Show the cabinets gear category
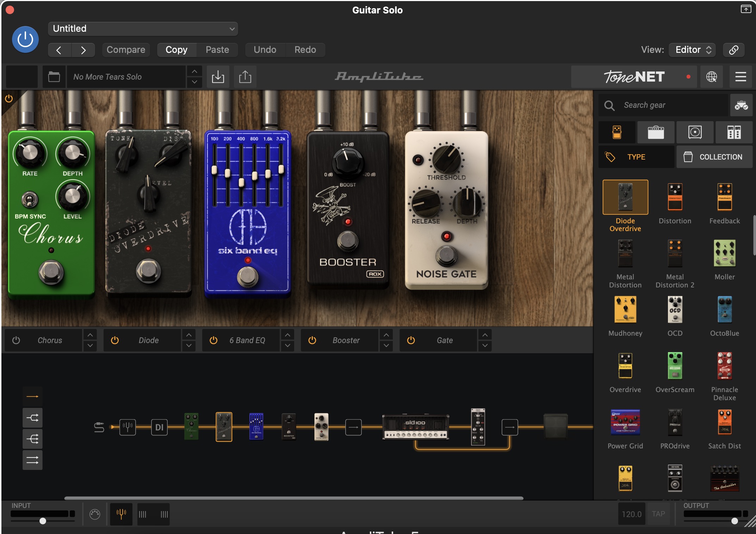The image size is (756, 534). [695, 132]
